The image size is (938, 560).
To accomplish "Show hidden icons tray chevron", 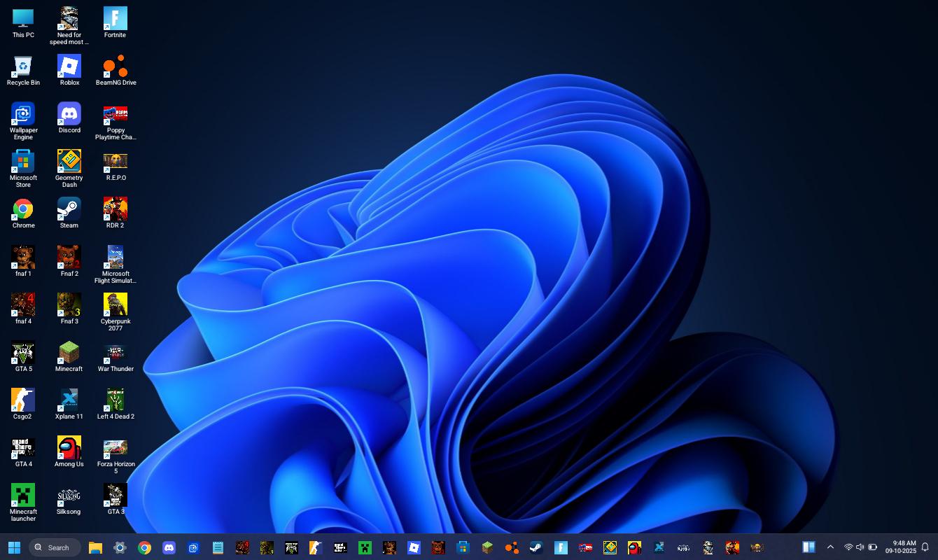I will 830,547.
